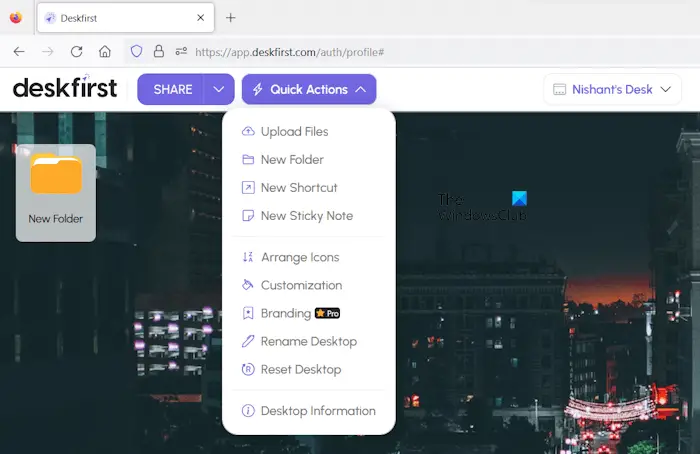This screenshot has height=454, width=700.
Task: Click the Branding bookmark icon
Action: coord(248,313)
